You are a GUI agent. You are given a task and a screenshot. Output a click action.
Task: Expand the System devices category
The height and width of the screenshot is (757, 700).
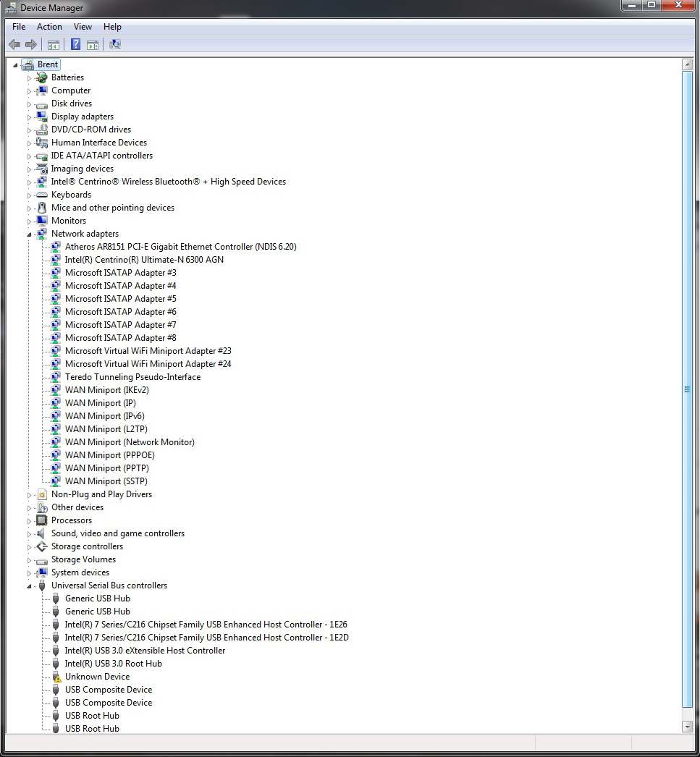tap(29, 572)
